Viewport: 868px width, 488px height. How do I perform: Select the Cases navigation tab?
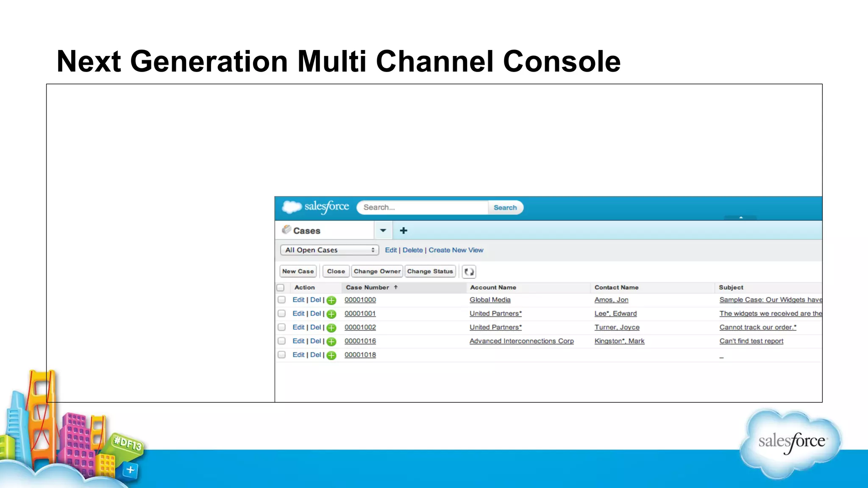coord(324,230)
